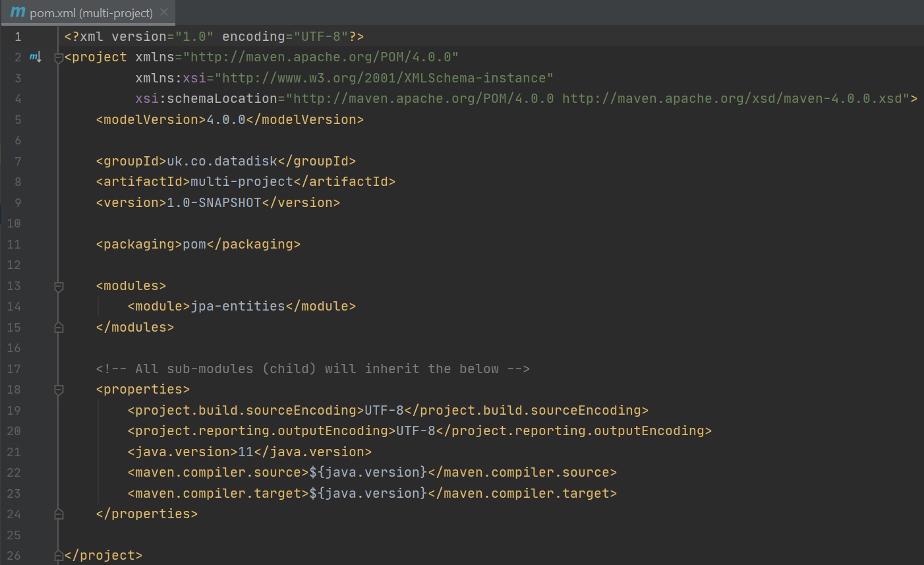
Task: Collapse the modules block on line 13
Action: coord(59,286)
